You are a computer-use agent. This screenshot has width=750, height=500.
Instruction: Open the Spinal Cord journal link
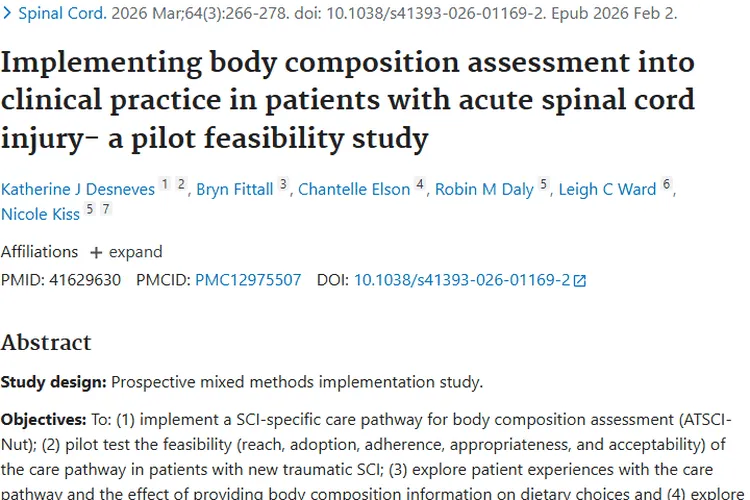[x=57, y=14]
